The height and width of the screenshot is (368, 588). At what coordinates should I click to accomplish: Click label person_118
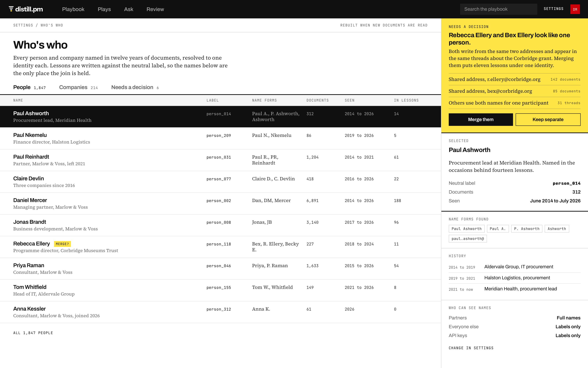(x=219, y=244)
